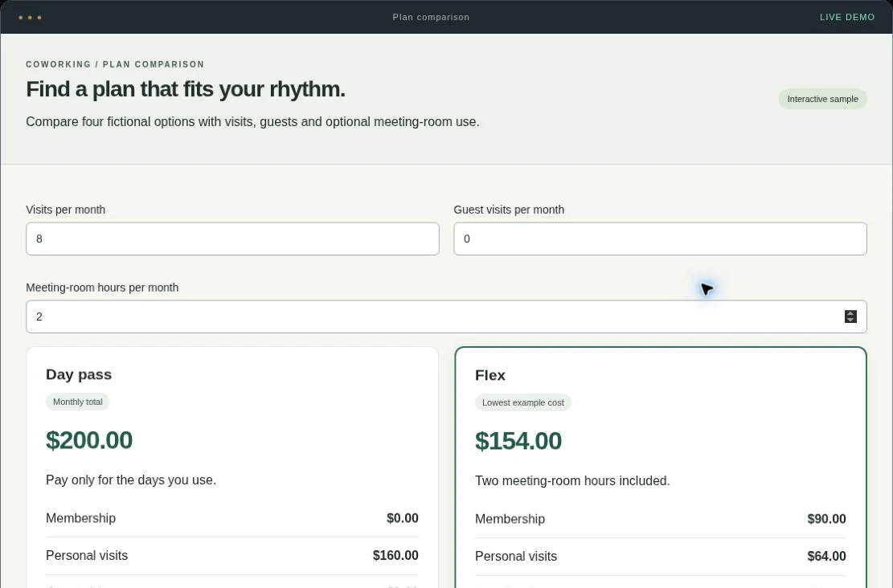Click the Find a plan heading
The height and width of the screenshot is (588, 893).
tap(186, 89)
